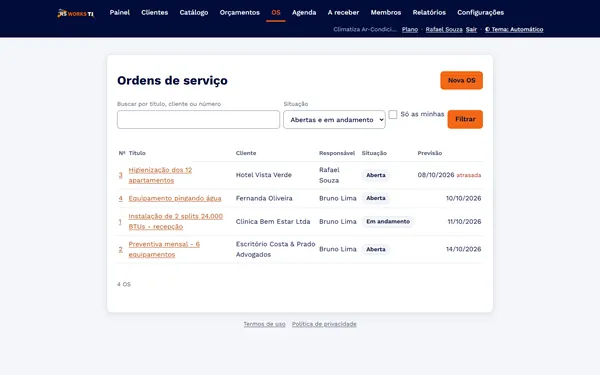Open Higienização dos 12 apartamentos order
Image resolution: width=600 pixels, height=375 pixels.
[160, 175]
